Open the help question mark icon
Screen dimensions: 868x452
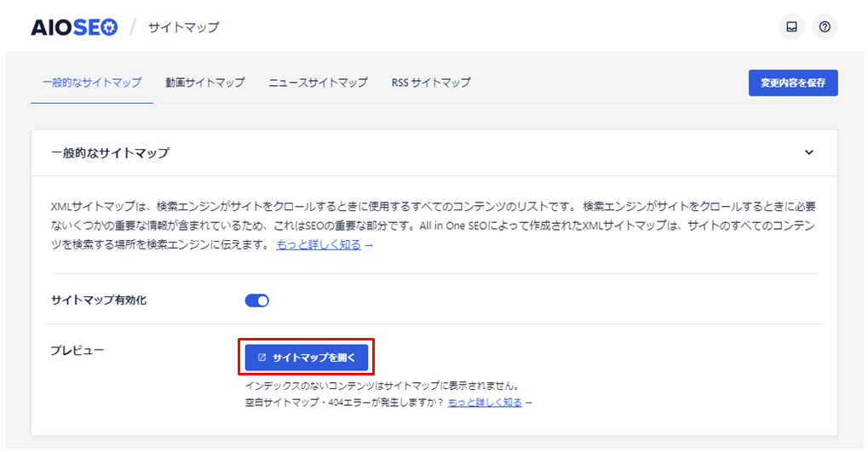point(825,26)
